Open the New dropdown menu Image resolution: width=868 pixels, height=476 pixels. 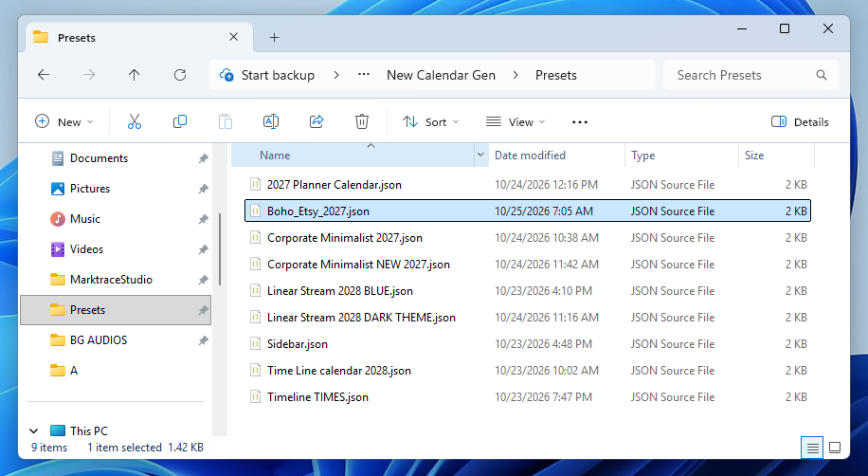pos(64,122)
